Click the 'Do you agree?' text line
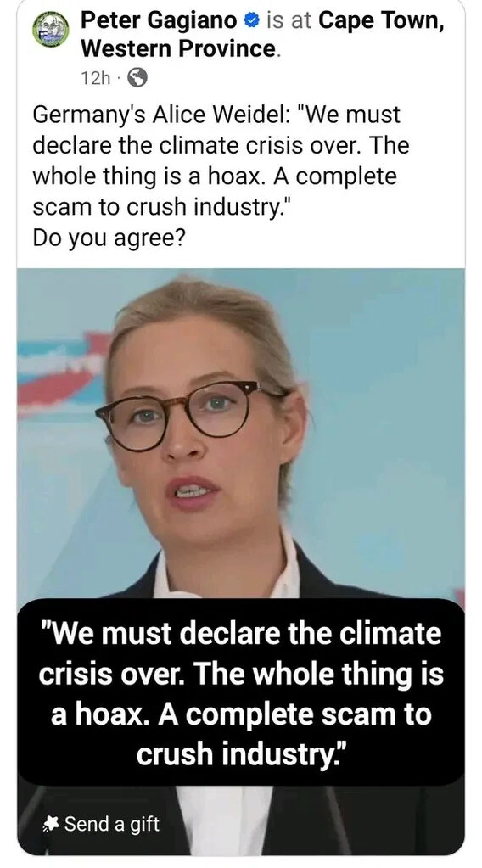482x868 pixels. pyautogui.click(x=109, y=238)
